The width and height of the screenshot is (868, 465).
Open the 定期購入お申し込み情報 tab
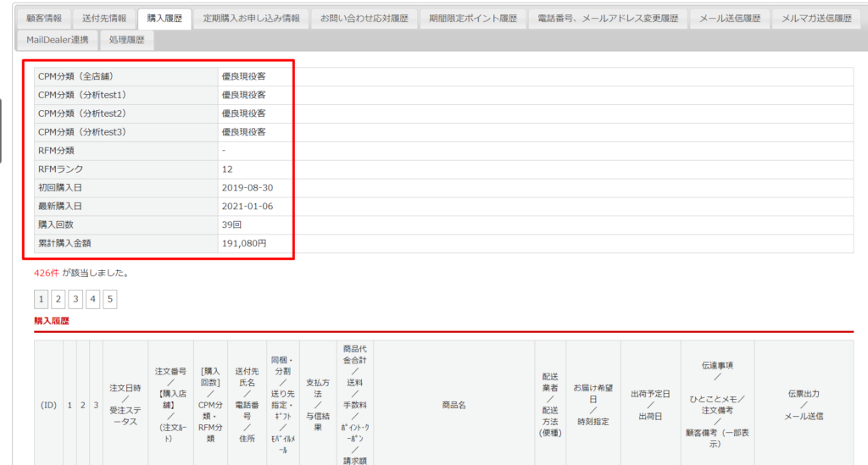tap(250, 19)
